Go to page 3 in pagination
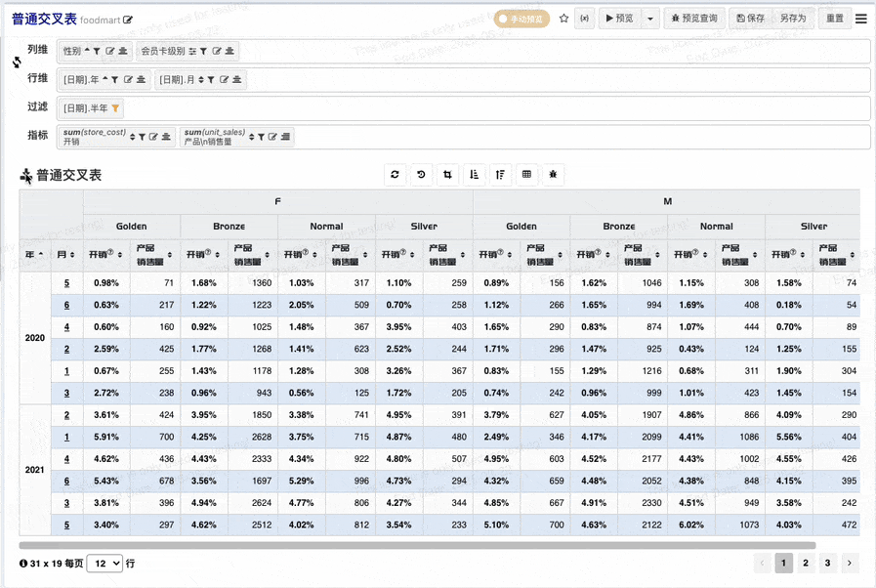The height and width of the screenshot is (588, 876). pos(827,563)
